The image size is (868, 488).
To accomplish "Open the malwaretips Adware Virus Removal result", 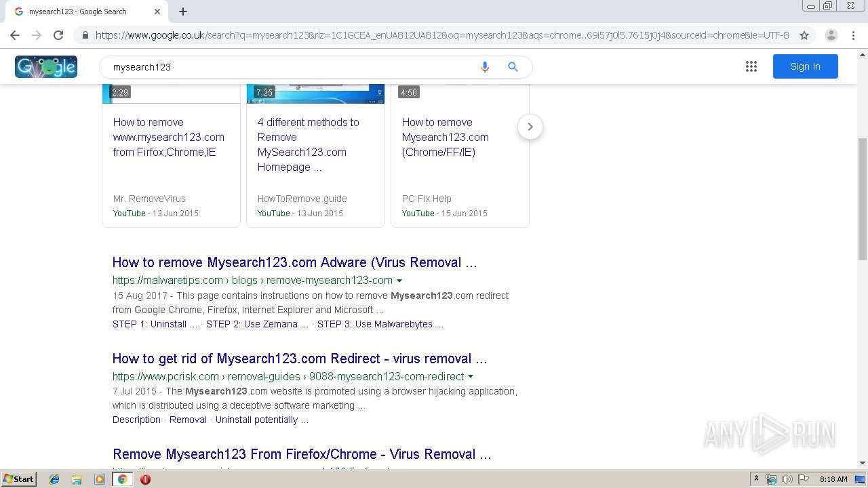I will tap(294, 262).
